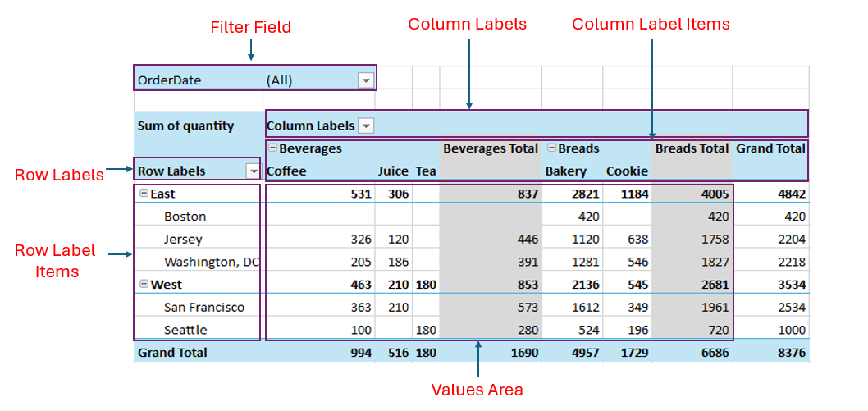Open the Row Labels filter dropdown

[x=253, y=171]
